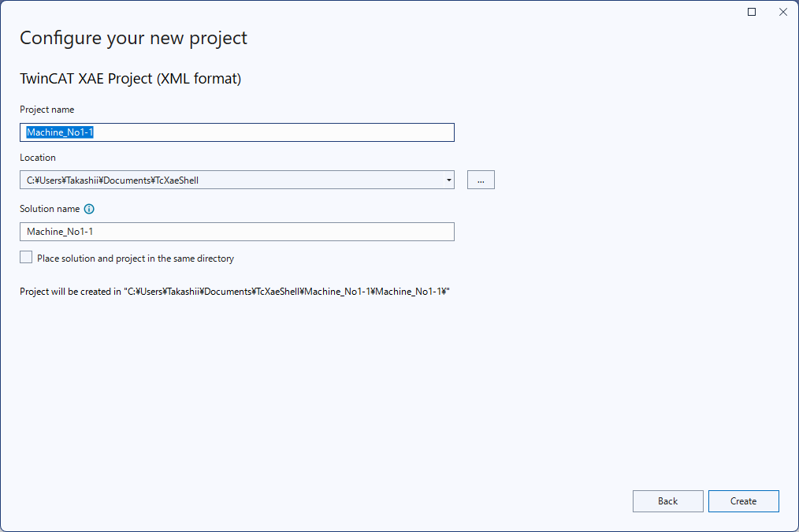Click the Location path text box
The image size is (799, 532).
pos(229,180)
